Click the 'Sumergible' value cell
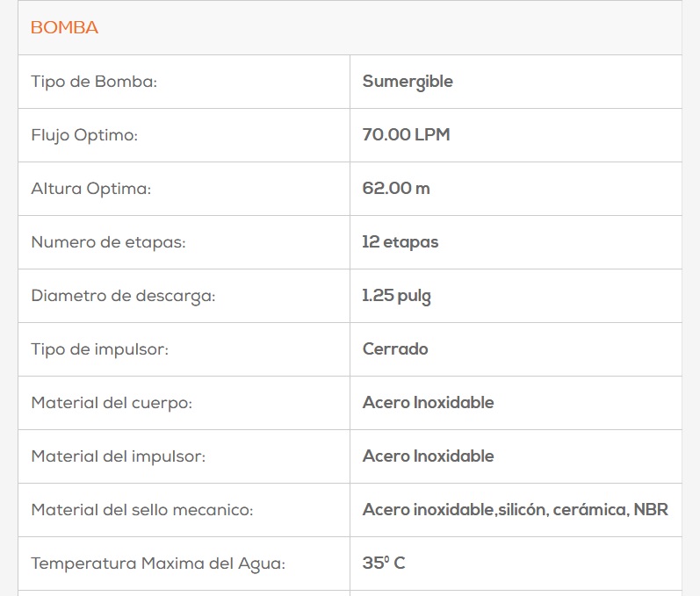 pos(408,82)
